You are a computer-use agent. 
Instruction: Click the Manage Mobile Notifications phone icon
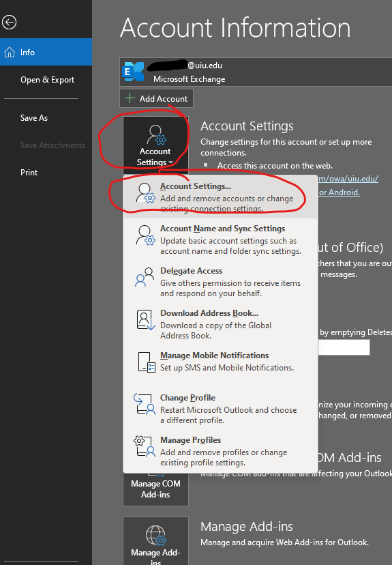[x=147, y=362]
